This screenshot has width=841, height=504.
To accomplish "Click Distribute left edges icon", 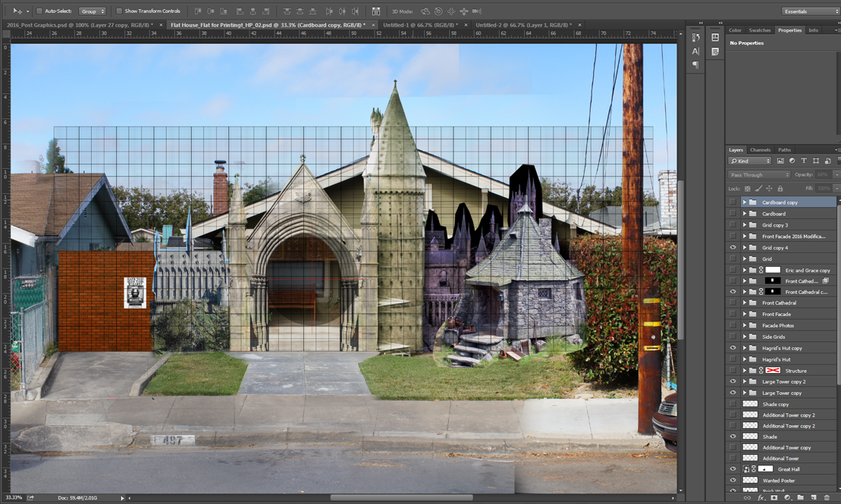I will pos(329,11).
